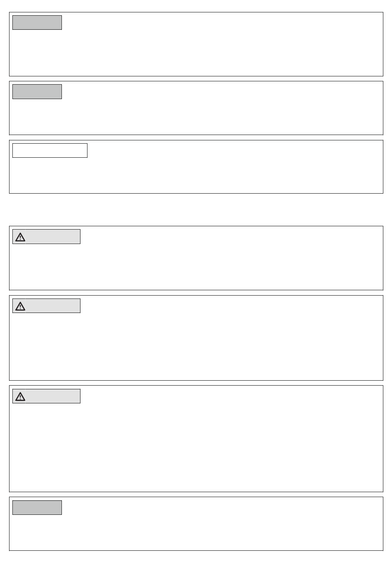Select the dark gray label in the last box
392x571 pixels.
tap(37, 507)
